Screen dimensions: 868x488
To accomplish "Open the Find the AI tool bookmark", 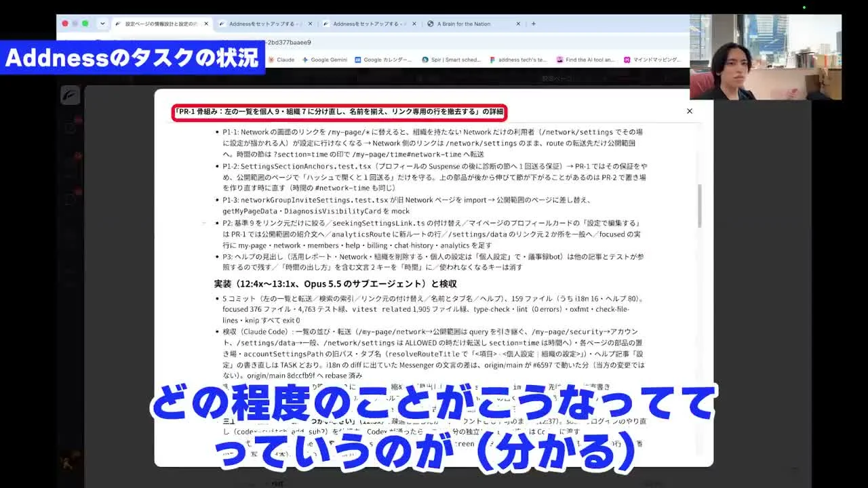I will click(585, 60).
